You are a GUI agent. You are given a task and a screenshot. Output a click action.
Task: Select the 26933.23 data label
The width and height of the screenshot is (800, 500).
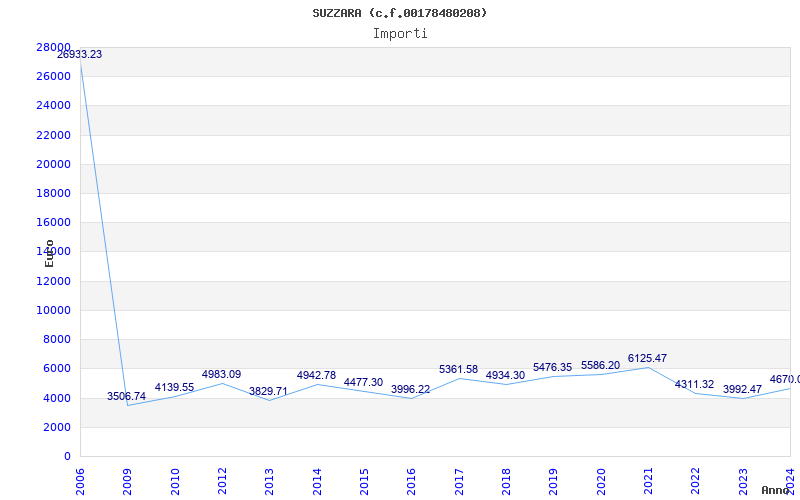pos(79,55)
